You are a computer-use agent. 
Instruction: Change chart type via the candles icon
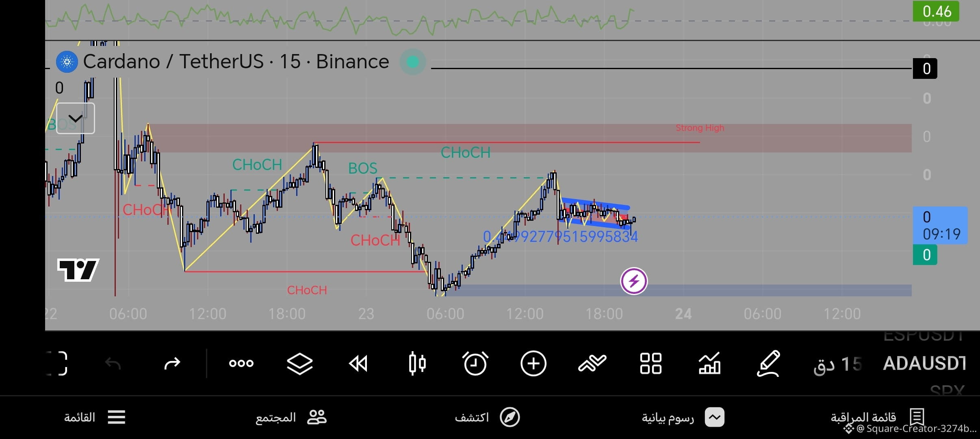[417, 363]
